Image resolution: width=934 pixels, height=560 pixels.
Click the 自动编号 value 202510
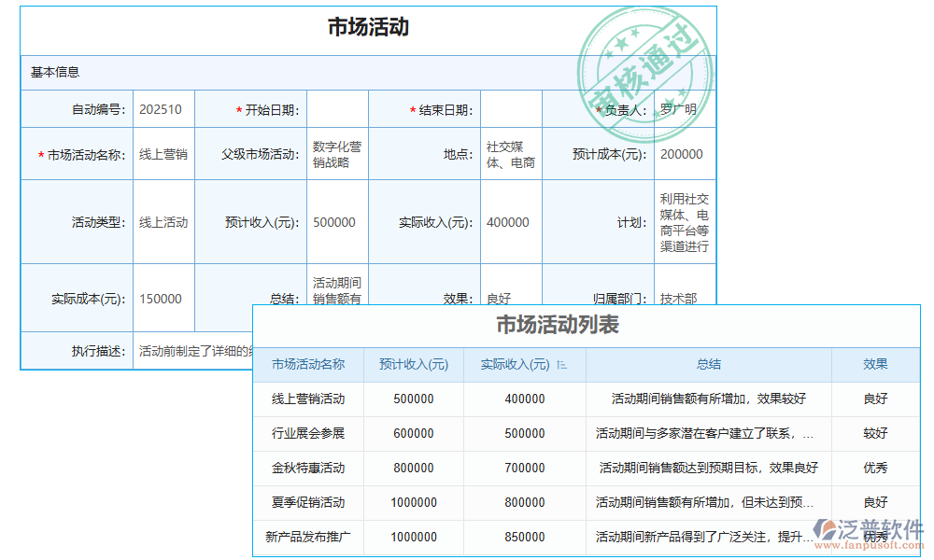click(163, 108)
